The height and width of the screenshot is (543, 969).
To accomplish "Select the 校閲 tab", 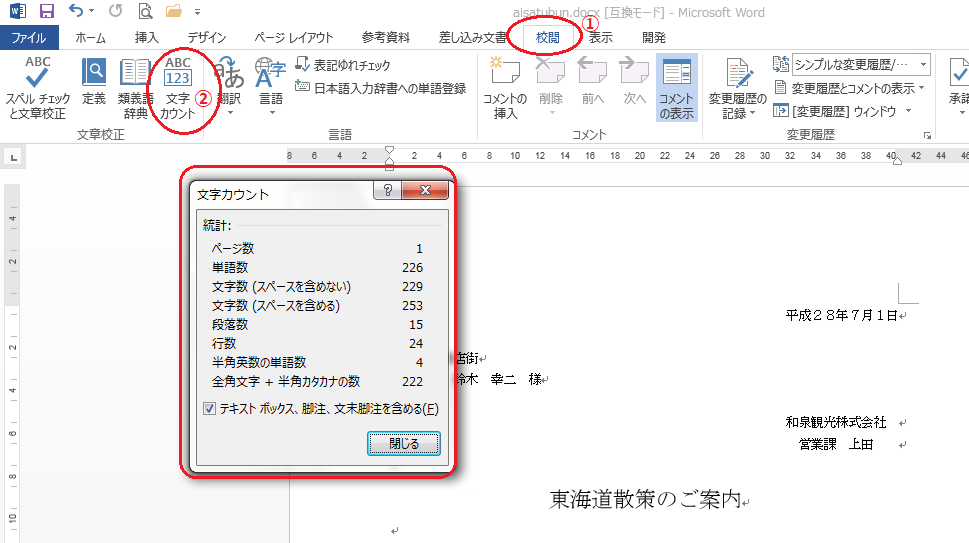I will pos(548,38).
